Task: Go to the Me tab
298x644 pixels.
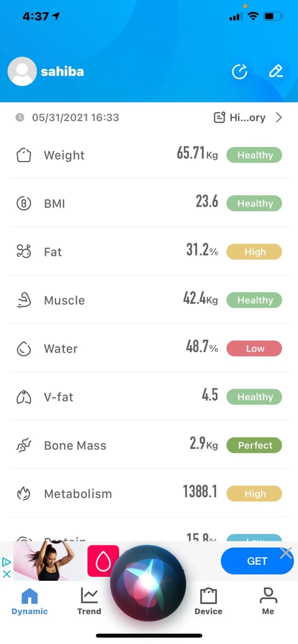Action: click(x=268, y=601)
